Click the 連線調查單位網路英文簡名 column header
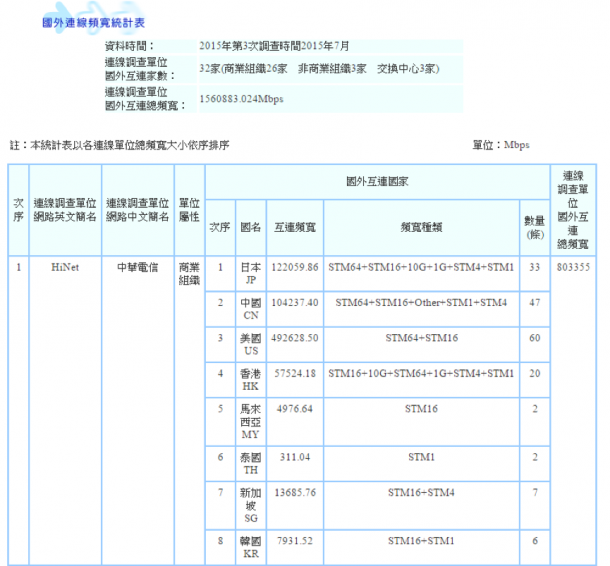 coord(65,210)
